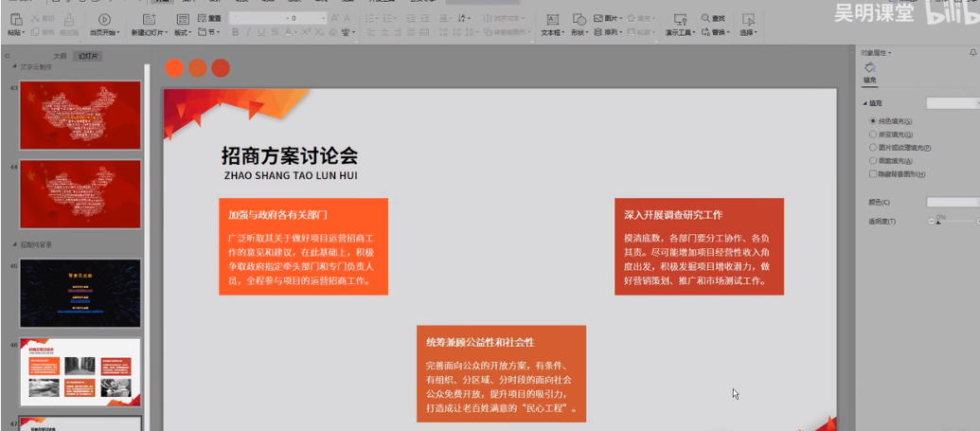Click the bulleted list icon
Image resolution: width=980 pixels, height=431 pixels.
point(370,19)
